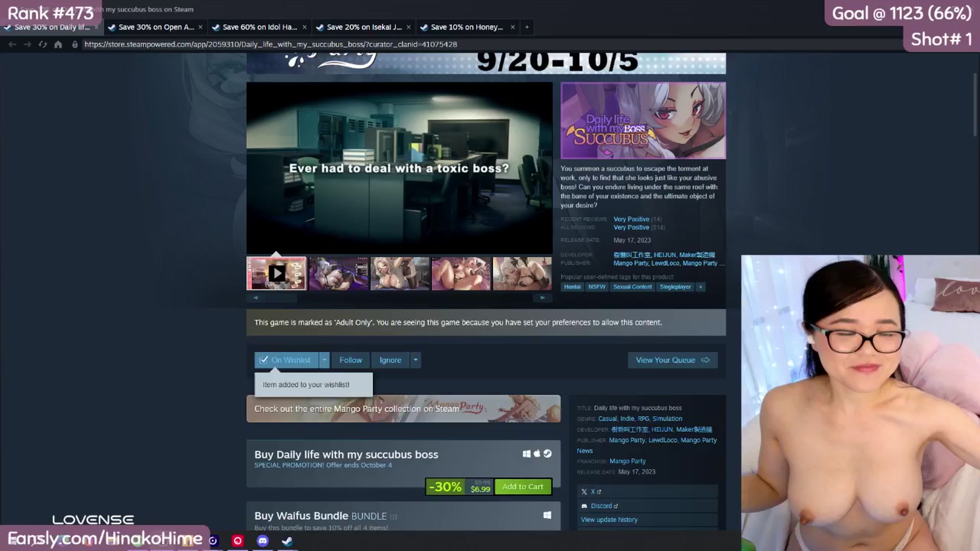Open Steam from the taskbar
The image size is (980, 551).
(x=287, y=541)
